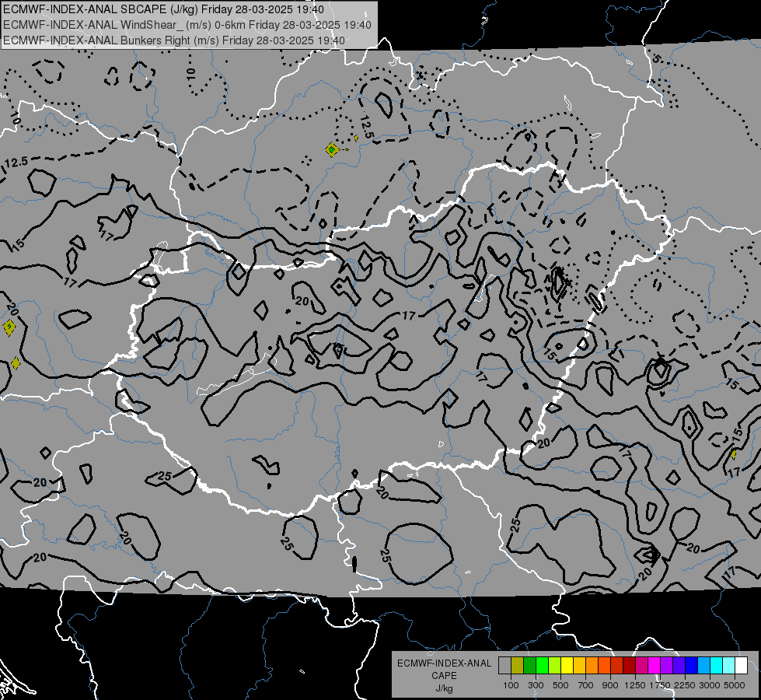Select the bright green legend swatch
761x700 pixels.
point(542,666)
